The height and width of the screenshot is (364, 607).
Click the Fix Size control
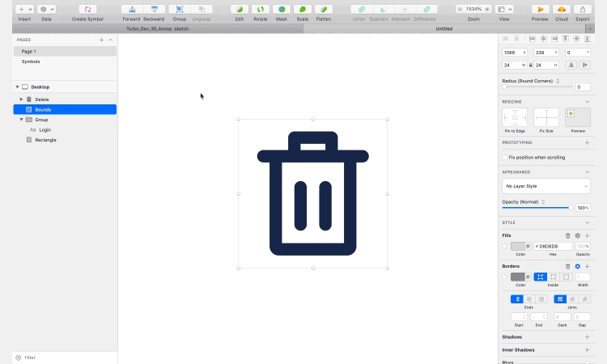click(546, 117)
